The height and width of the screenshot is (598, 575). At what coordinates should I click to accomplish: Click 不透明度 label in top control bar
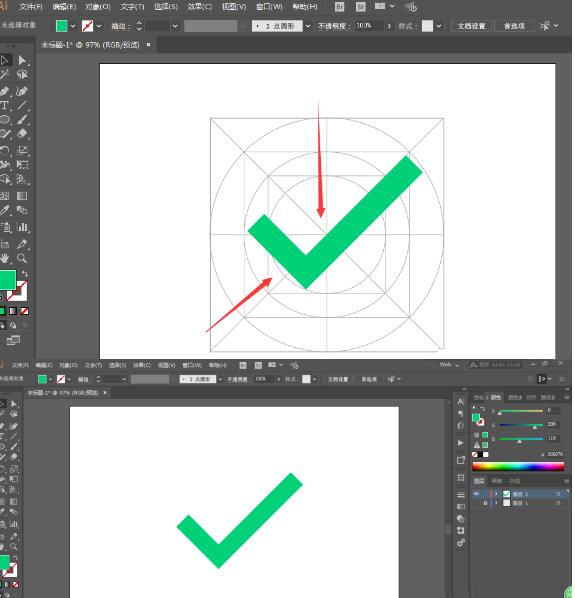click(334, 26)
